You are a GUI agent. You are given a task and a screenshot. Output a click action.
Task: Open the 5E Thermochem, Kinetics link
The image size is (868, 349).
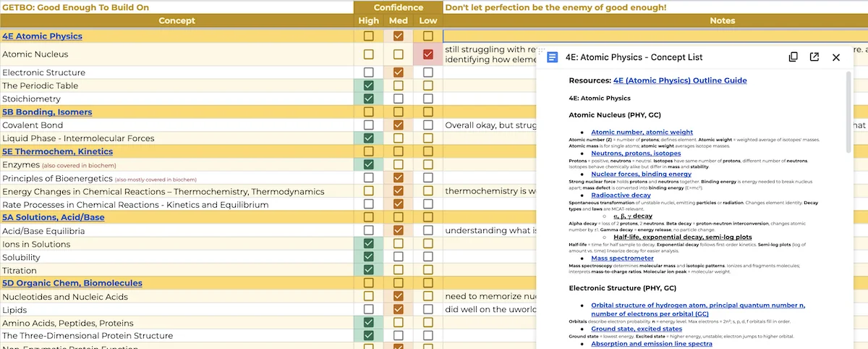[x=57, y=151]
